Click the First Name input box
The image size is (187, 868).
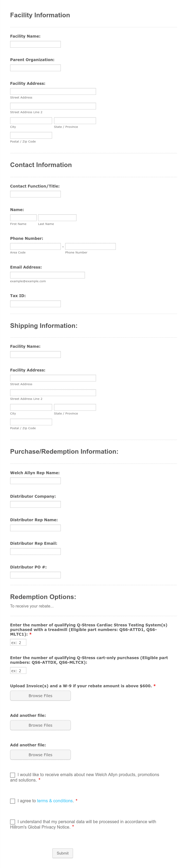coord(23,218)
